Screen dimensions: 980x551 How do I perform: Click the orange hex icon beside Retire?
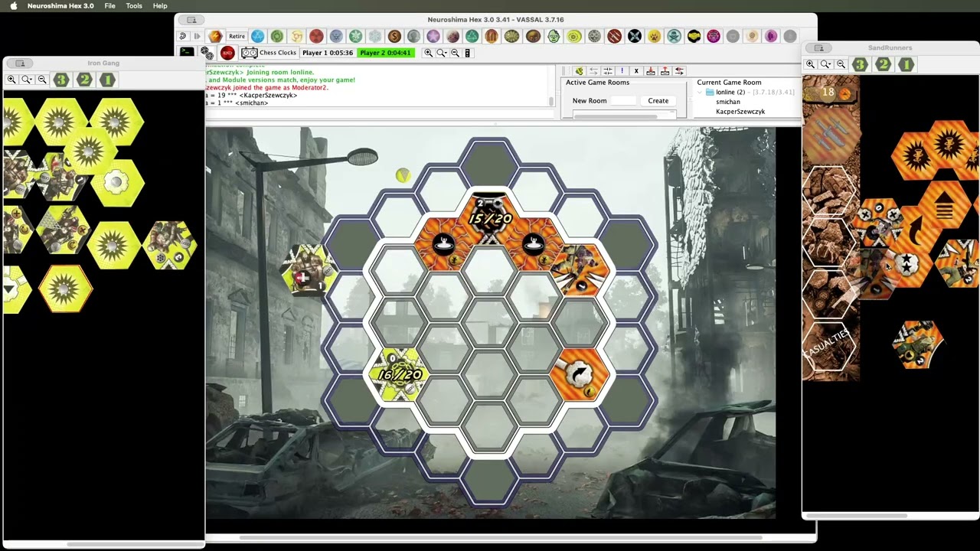pos(215,36)
